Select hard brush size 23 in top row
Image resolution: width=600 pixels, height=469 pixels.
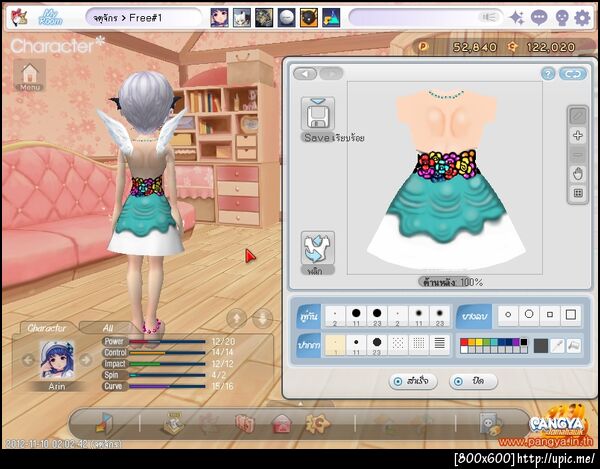click(377, 316)
